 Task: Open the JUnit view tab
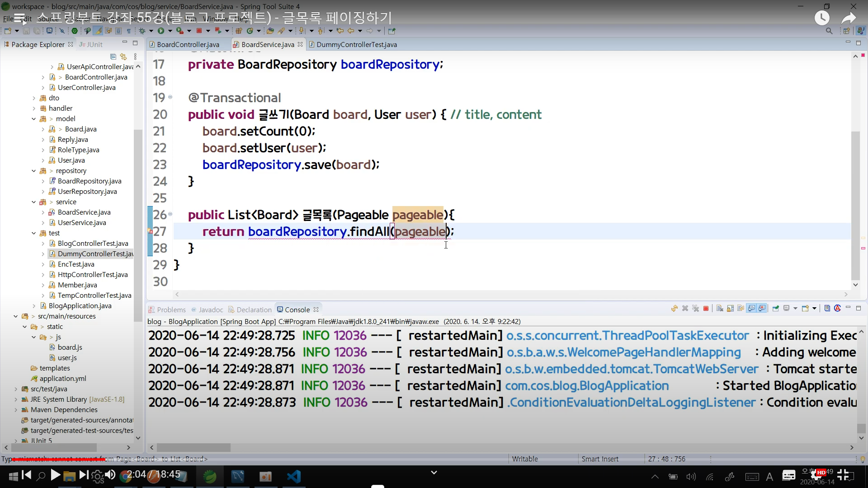tap(91, 44)
